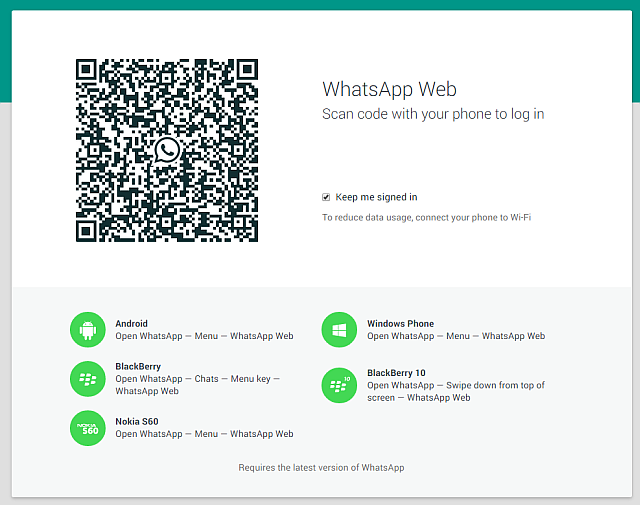Click "To reduce data usage" Wi-Fi note
The height and width of the screenshot is (505, 640).
coord(427,218)
